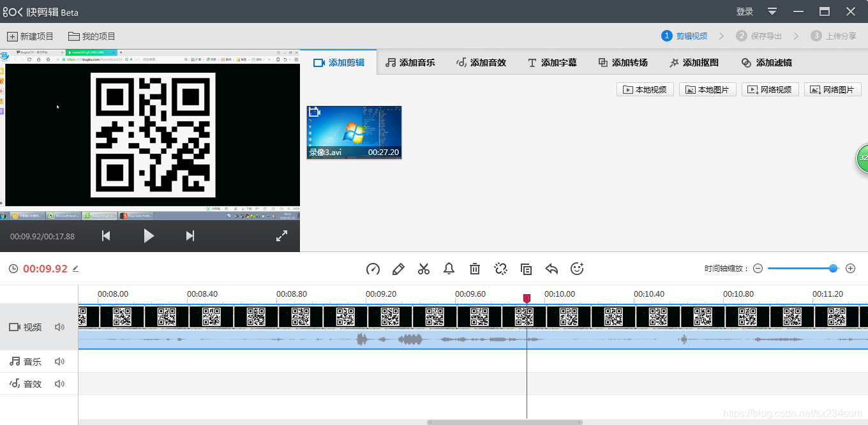Click 本地视频 button
868x425 pixels.
tap(645, 90)
